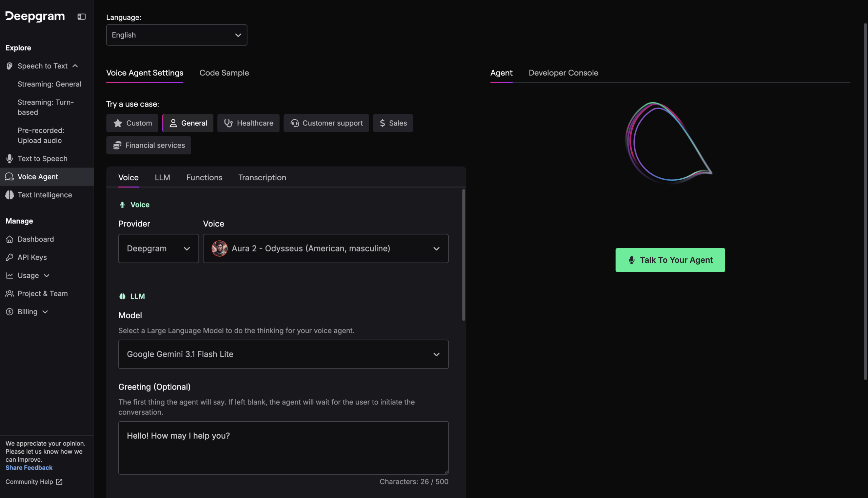868x498 pixels.
Task: Expand the Usage menu
Action: (47, 275)
